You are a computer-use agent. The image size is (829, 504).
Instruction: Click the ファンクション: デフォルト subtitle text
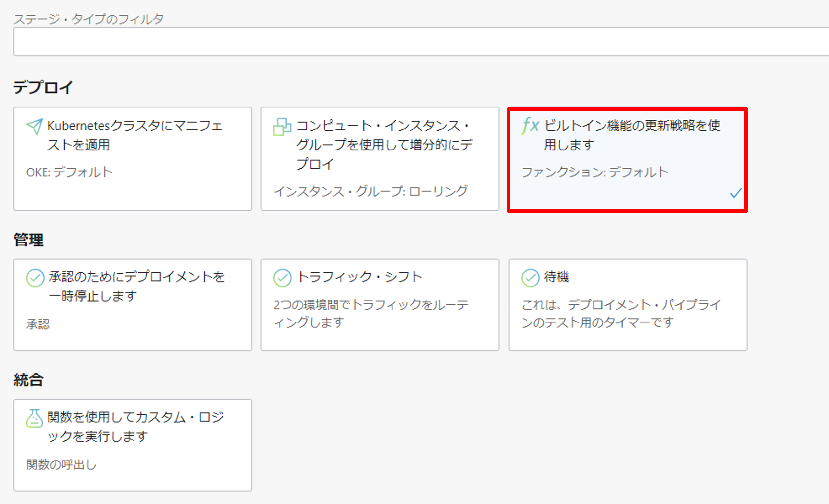pyautogui.click(x=594, y=172)
